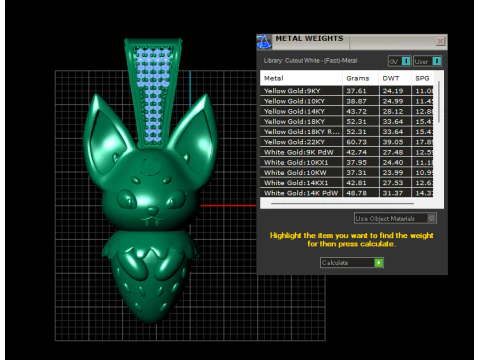Select the gem-set bail on the pendant
Screen dimensions: 480x360
tap(153, 93)
